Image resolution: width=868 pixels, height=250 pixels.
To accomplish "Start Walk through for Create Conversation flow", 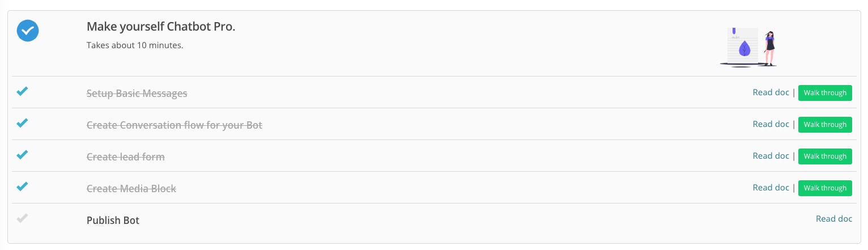I will [x=825, y=125].
